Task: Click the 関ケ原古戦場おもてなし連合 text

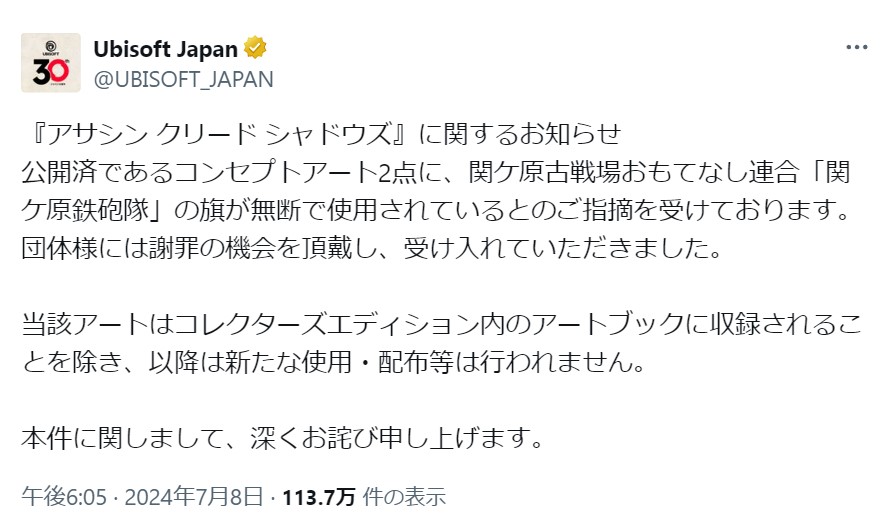Action: pos(634,172)
